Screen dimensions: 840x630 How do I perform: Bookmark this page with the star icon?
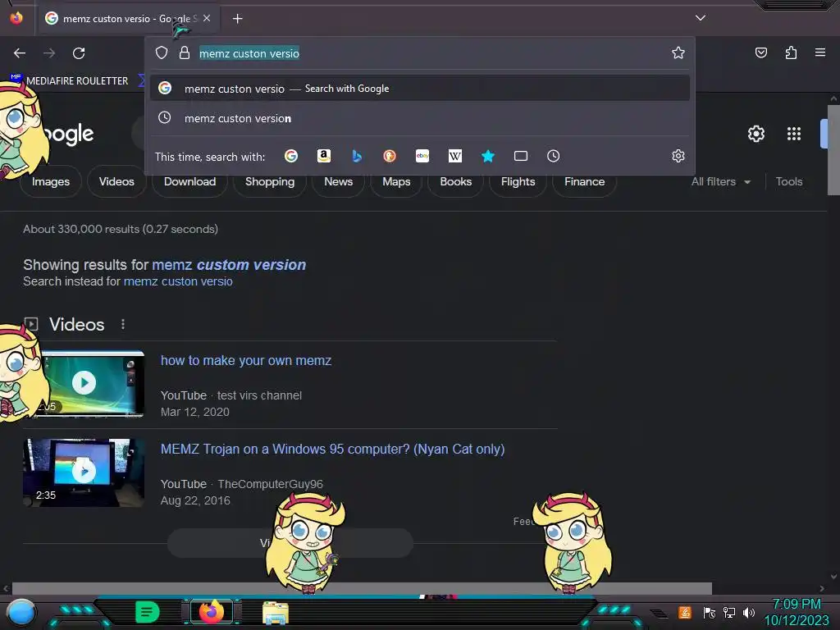click(678, 52)
